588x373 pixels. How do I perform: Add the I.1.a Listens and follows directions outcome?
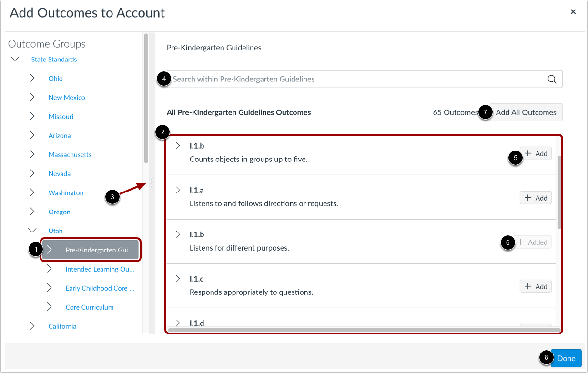[536, 198]
